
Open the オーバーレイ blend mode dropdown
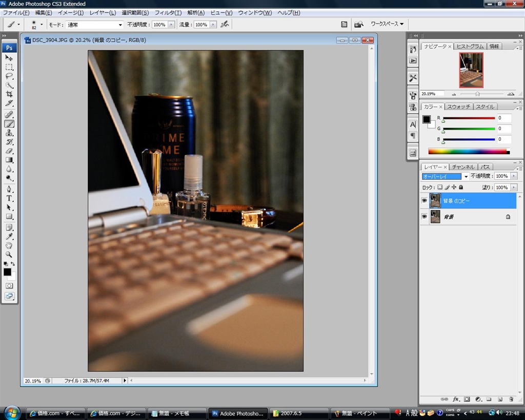coord(445,176)
